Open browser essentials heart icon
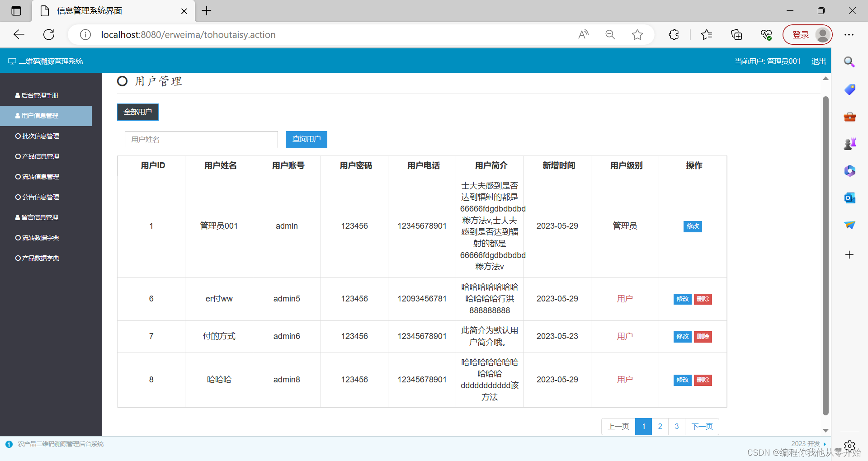 pyautogui.click(x=766, y=35)
